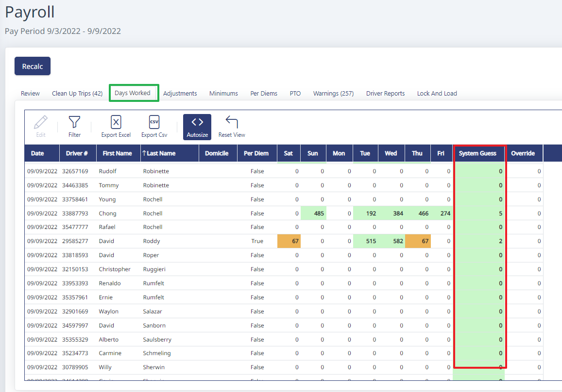
Task: Go to Lock And Load tab
Action: coord(437,94)
